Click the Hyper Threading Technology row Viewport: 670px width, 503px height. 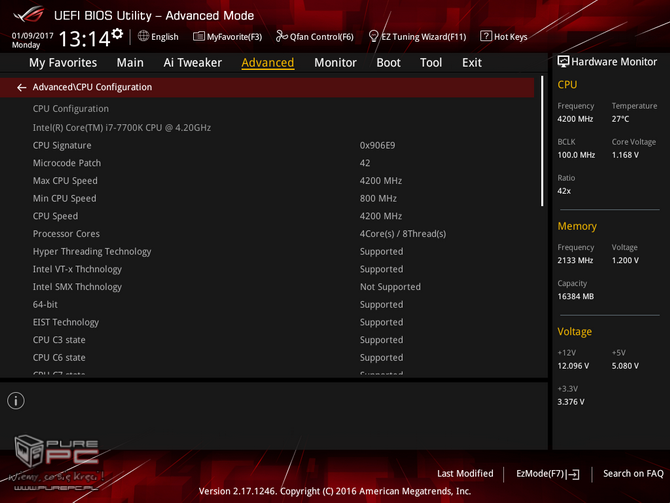click(267, 251)
